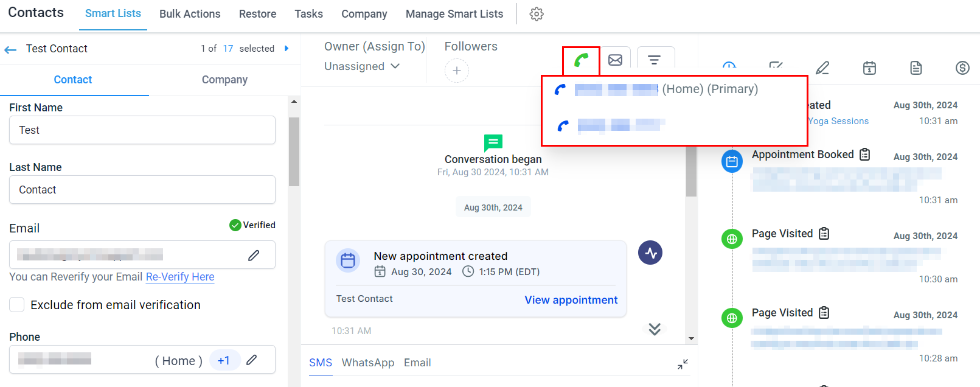Go to next selected contact arrow
Viewport: 980px width, 387px height.
[x=287, y=49]
